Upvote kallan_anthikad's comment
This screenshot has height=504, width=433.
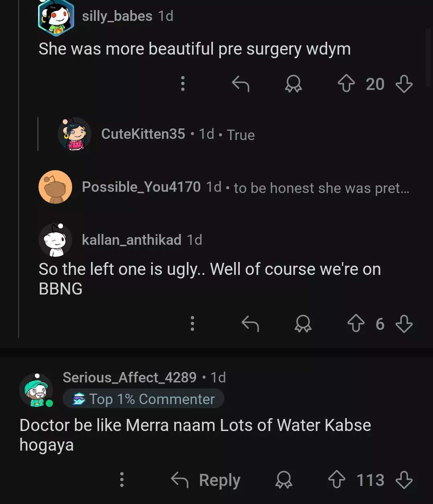click(356, 324)
